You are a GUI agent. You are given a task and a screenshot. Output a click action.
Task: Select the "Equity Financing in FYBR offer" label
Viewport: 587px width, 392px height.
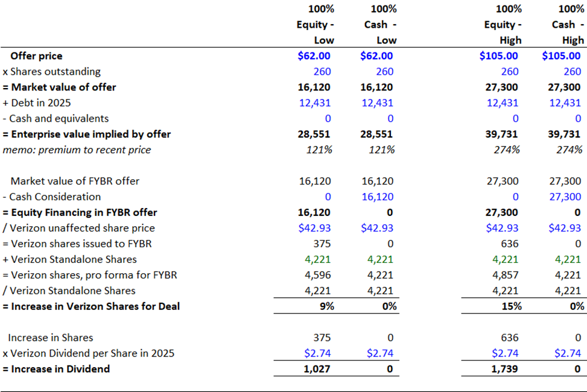pos(80,212)
